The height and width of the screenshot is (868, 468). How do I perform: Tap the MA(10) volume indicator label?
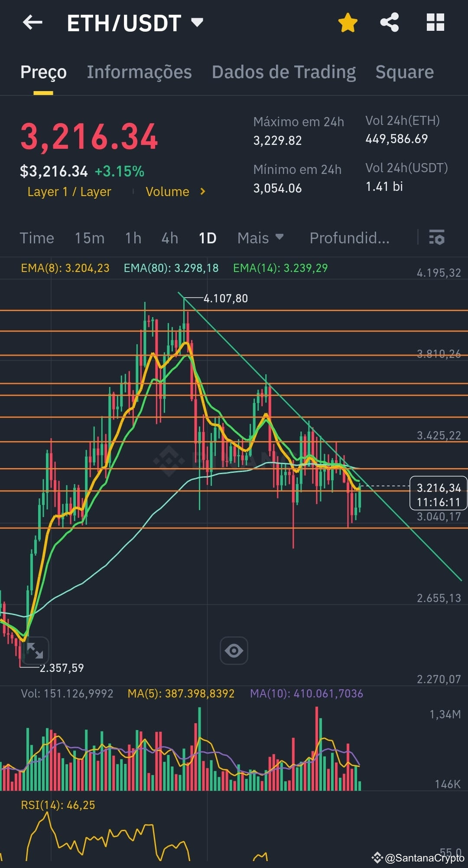tap(306, 694)
